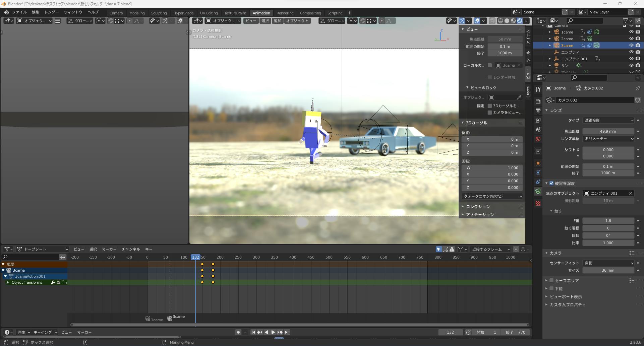Click the 3came marker in the timeline

tap(170, 318)
